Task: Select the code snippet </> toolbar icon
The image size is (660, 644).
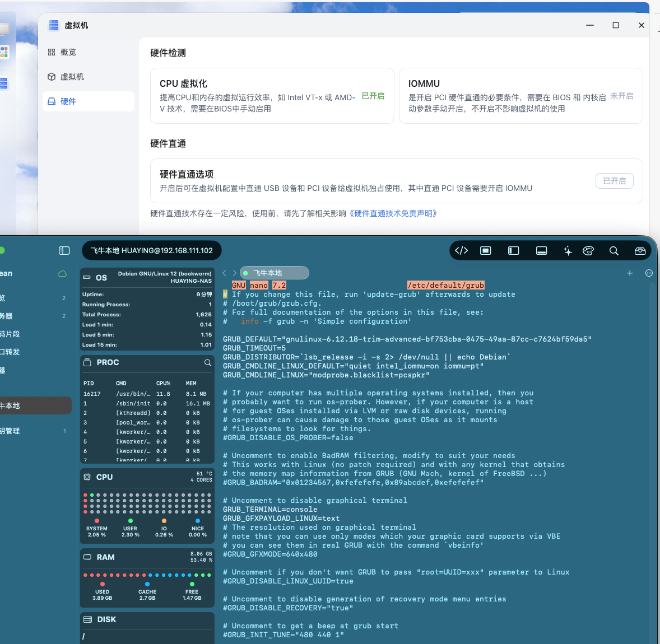Action: pos(461,250)
